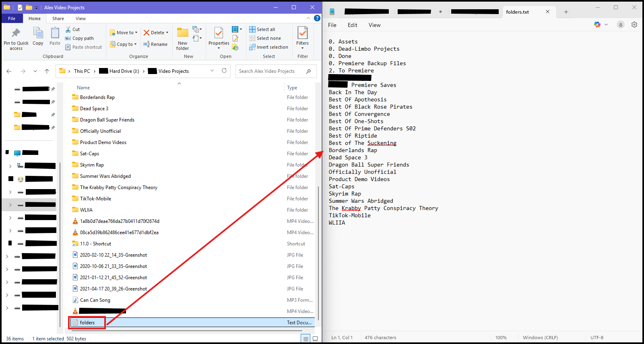Open the Notepad account profile icon

coord(621,25)
